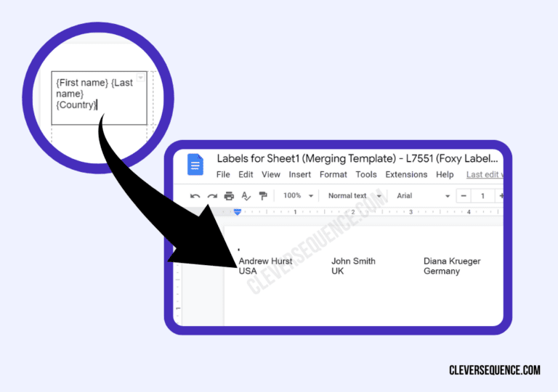558x392 pixels.
Task: Click the Redo arrow icon
Action: pos(212,196)
